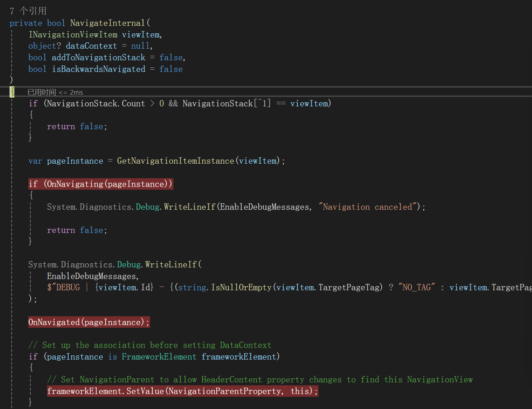
Task: Click the is keyword in pattern match
Action: click(112, 357)
